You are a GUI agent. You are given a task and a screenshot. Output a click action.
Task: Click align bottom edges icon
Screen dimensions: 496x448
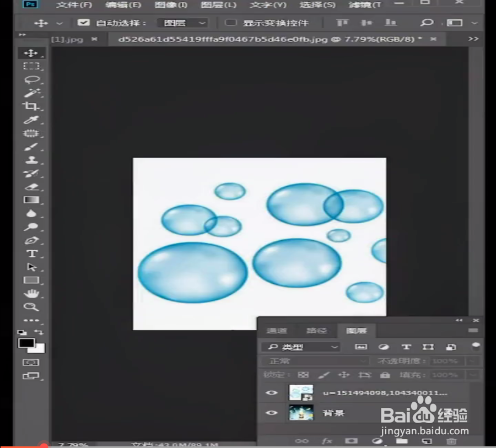coord(390,23)
